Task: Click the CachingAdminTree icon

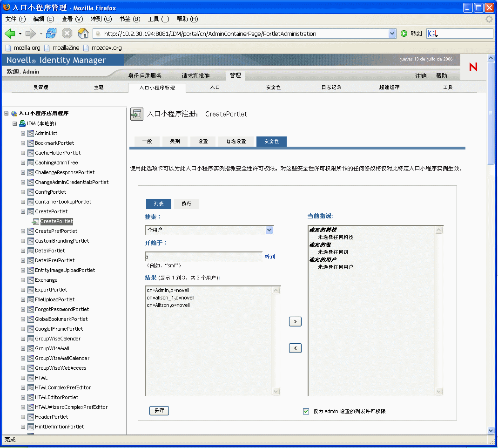Action: coord(31,163)
